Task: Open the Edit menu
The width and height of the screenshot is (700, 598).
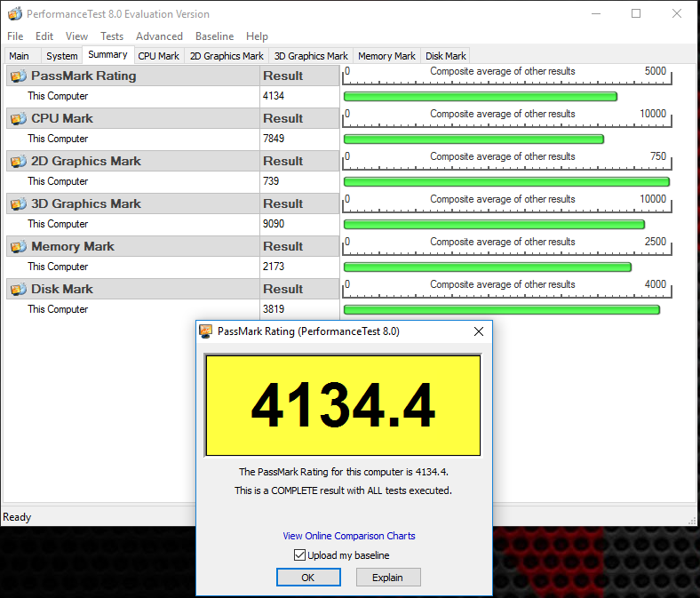Action: (44, 36)
